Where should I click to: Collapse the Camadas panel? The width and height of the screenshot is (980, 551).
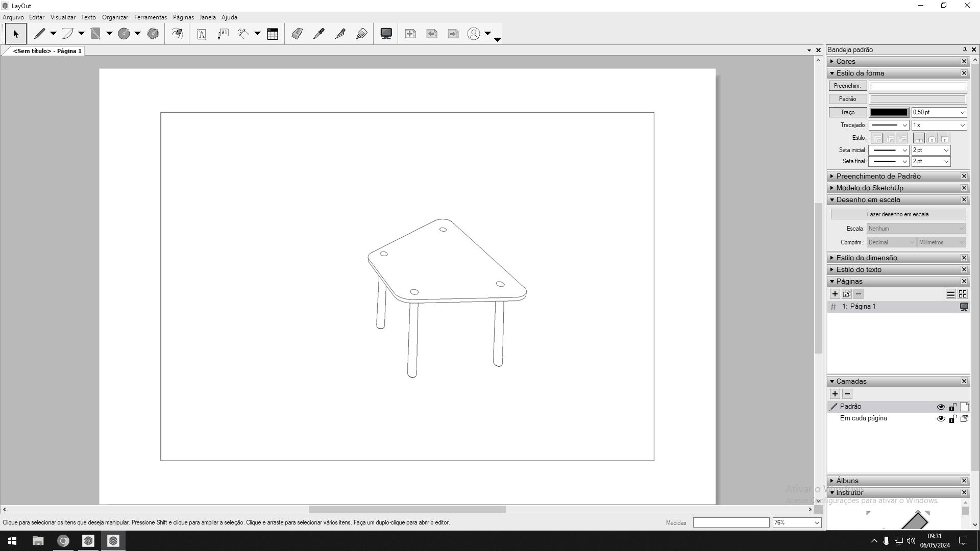point(832,381)
